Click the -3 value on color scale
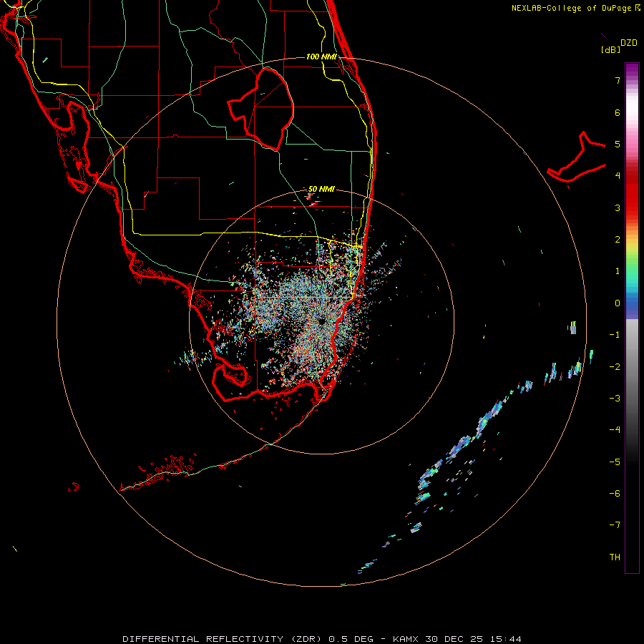The image size is (644, 644). [615, 398]
